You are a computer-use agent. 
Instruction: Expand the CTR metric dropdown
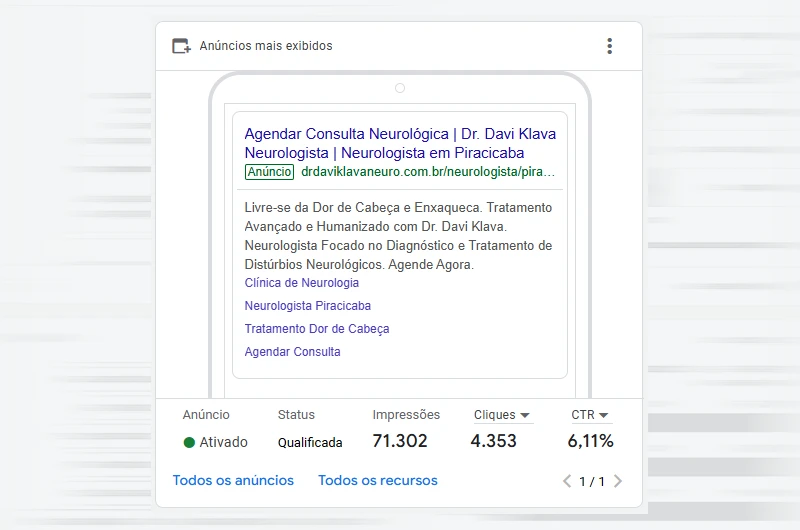[590, 415]
